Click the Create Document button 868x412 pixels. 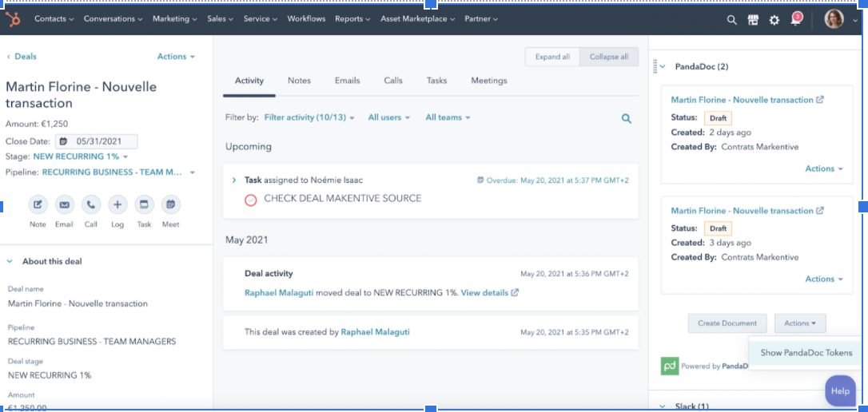tap(727, 323)
